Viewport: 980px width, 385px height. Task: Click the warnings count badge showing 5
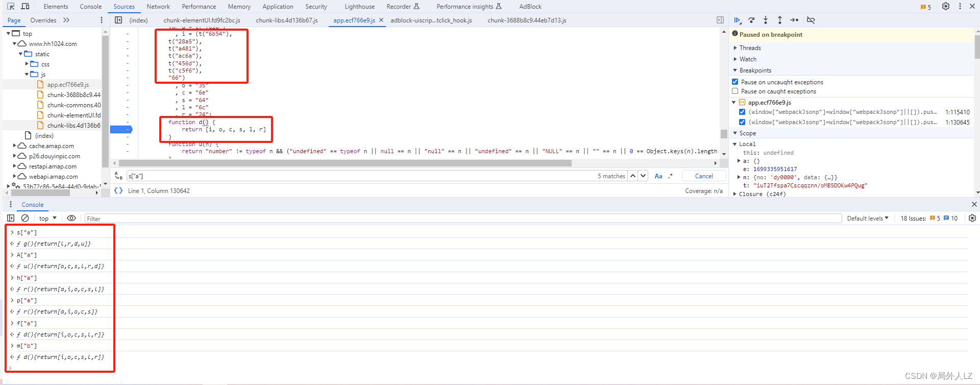[925, 7]
